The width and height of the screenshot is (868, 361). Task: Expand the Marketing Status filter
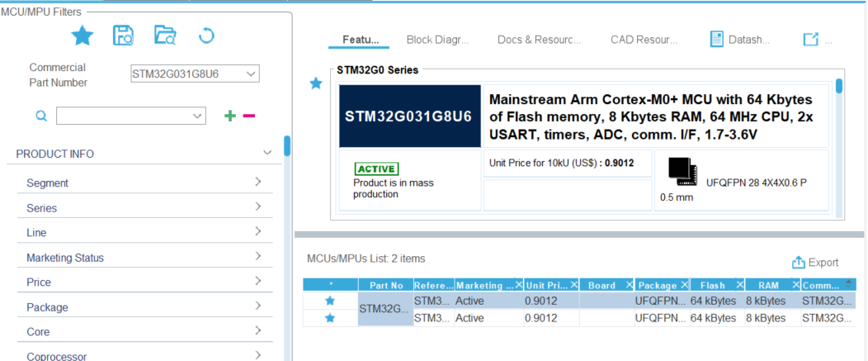click(258, 256)
